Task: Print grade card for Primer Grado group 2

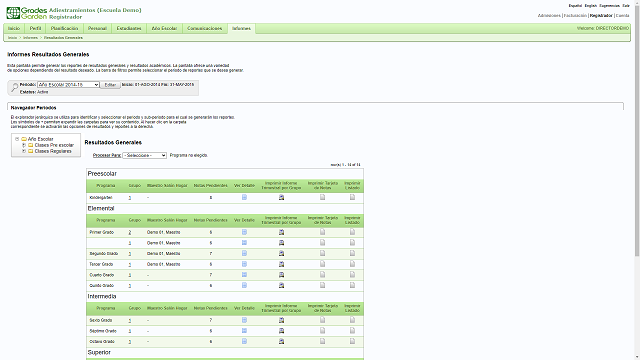Action: 322,232
